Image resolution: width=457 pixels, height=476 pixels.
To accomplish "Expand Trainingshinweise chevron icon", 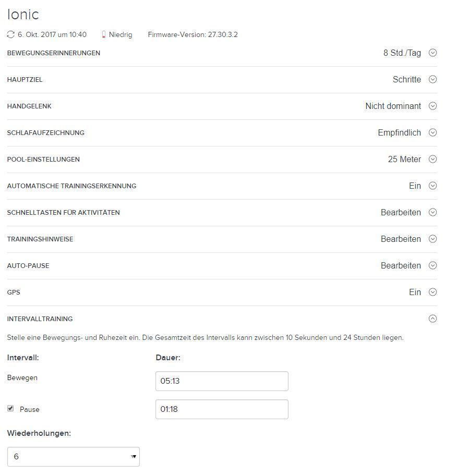I will click(432, 239).
